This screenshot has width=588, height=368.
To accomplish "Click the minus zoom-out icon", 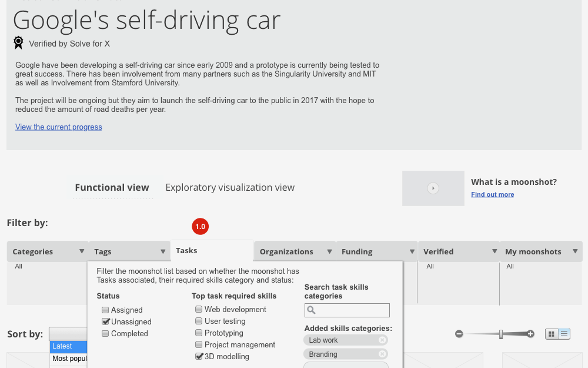I will point(459,334).
